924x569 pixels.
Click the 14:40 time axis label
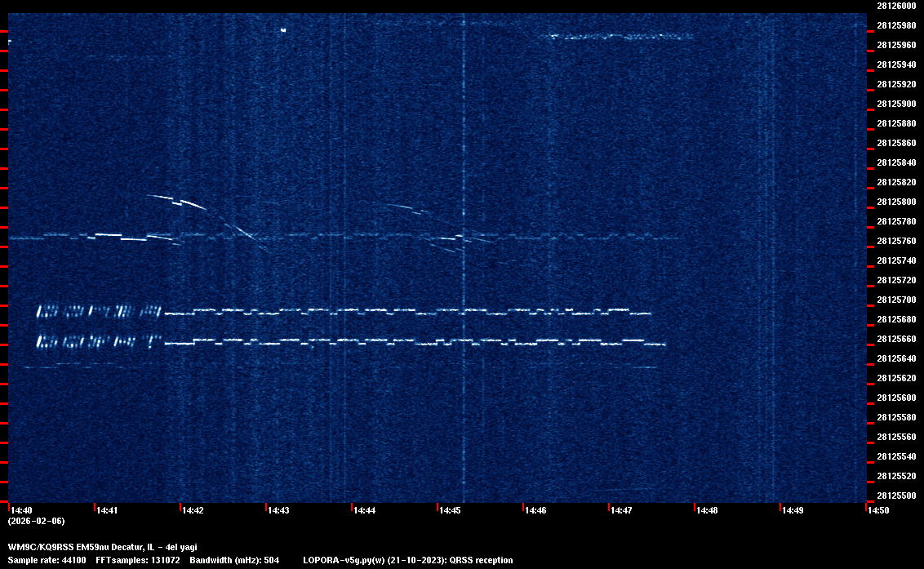(x=22, y=511)
